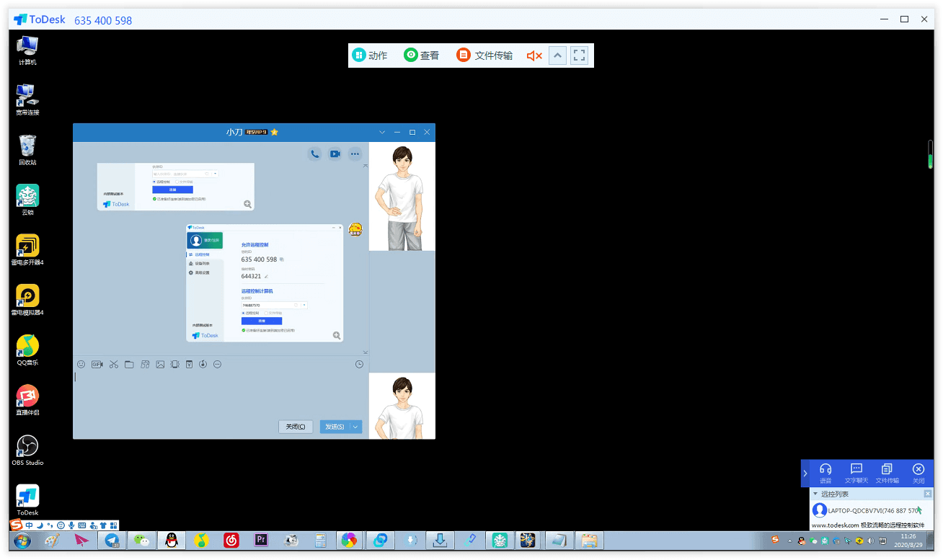Unmute remote audio via the speaker icon
This screenshot has width=943, height=560.
(x=534, y=55)
